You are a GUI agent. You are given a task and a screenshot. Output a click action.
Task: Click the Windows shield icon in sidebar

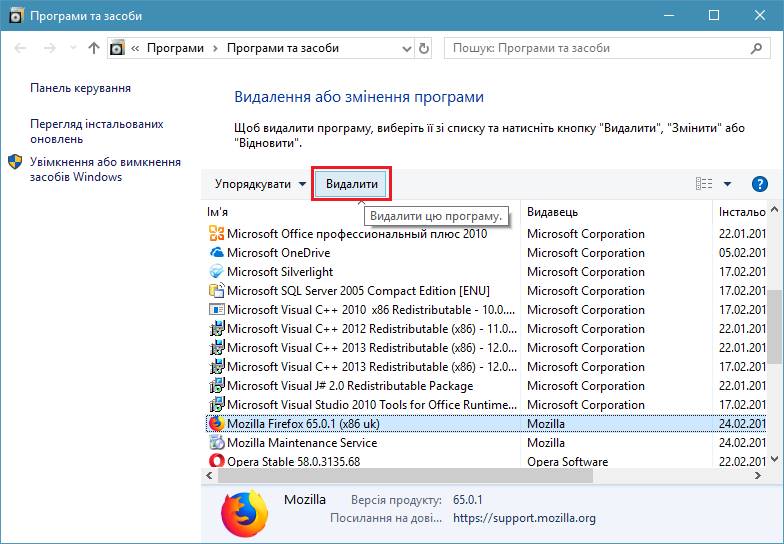click(x=15, y=162)
